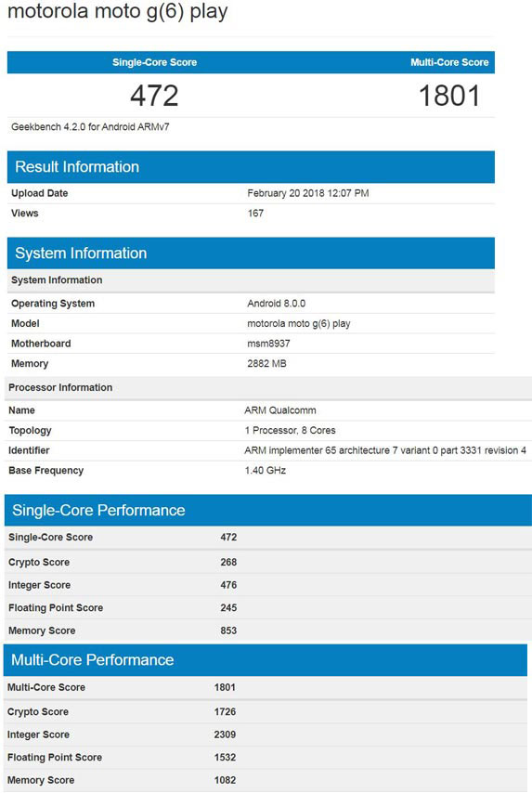Select 'Geekbench 4.2.0 for Android ARMv7' text

click(x=90, y=127)
